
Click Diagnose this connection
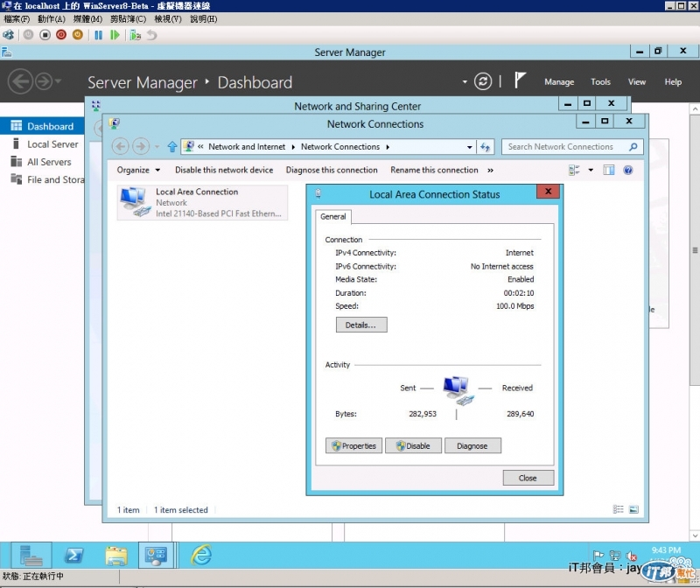coord(332,170)
